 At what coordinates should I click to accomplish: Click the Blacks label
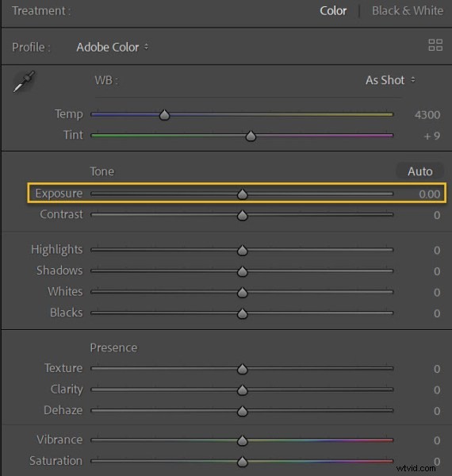67,313
